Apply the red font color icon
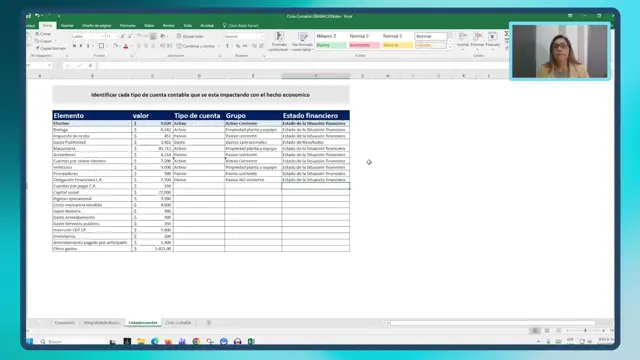 tap(126, 46)
